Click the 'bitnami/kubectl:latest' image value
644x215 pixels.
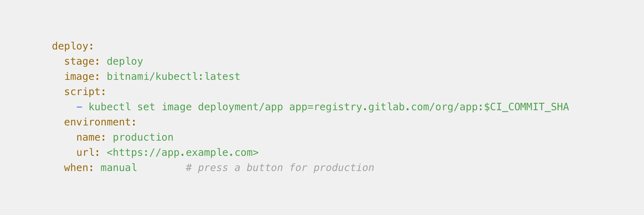pos(173,77)
